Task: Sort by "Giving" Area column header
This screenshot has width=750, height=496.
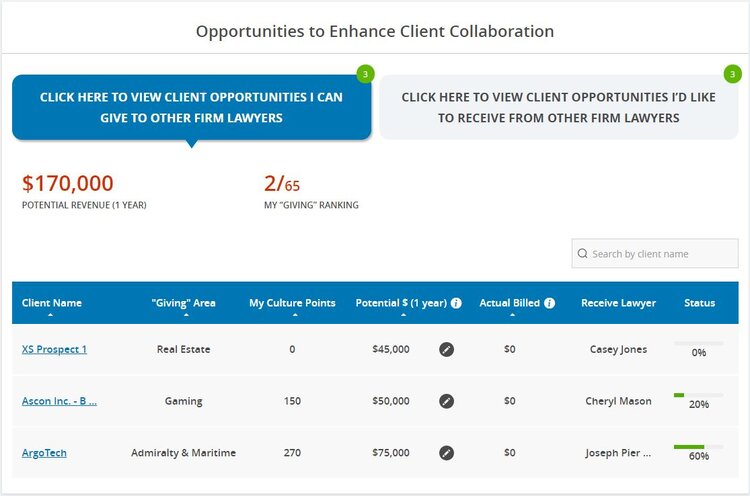Action: point(183,303)
